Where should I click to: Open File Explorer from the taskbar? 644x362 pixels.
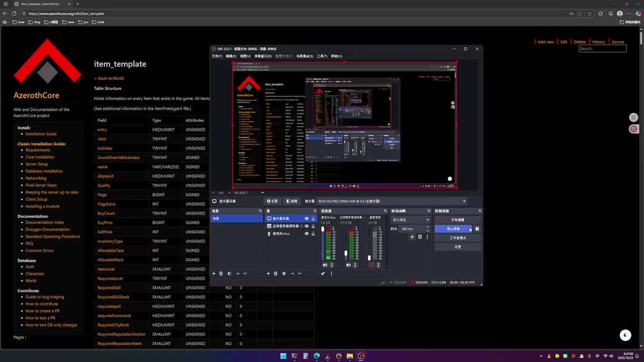click(x=350, y=356)
